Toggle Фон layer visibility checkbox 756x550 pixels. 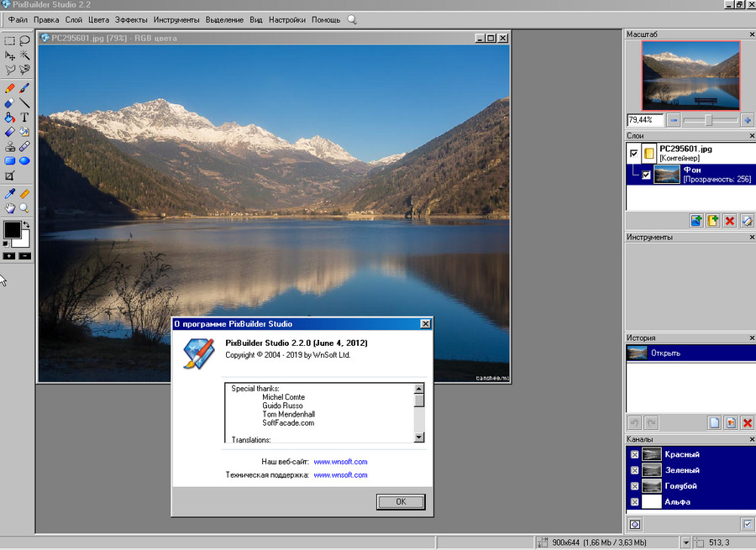[646, 175]
